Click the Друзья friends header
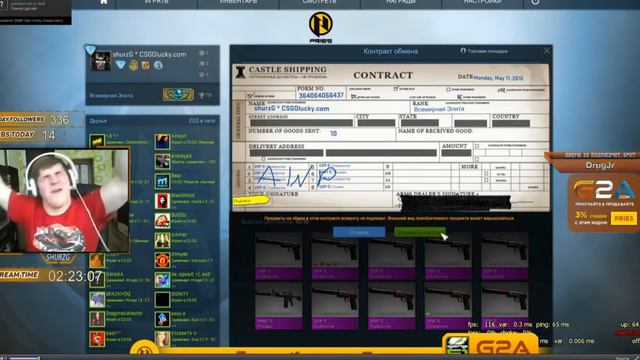The image size is (640, 360). 98,121
